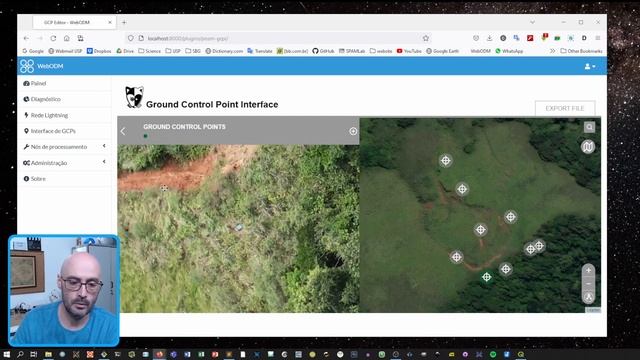
Task: Toggle the map layer switcher icon
Action: click(x=588, y=147)
